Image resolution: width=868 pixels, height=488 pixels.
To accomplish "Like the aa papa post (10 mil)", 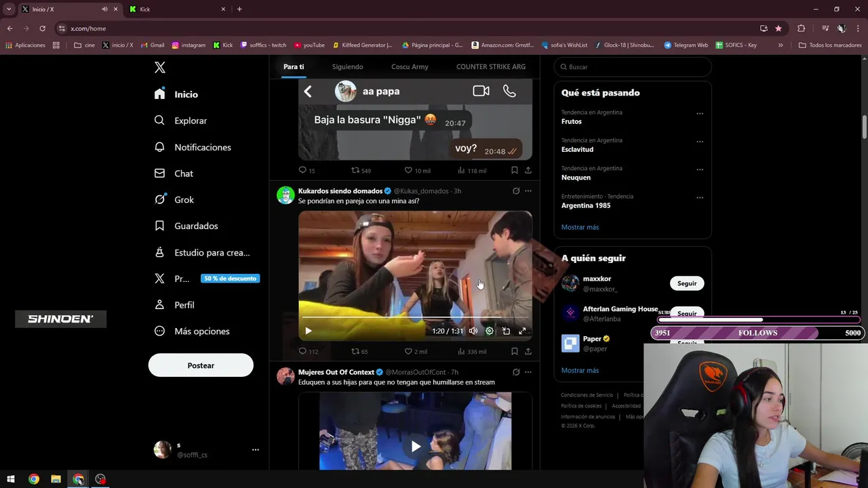I will [417, 170].
